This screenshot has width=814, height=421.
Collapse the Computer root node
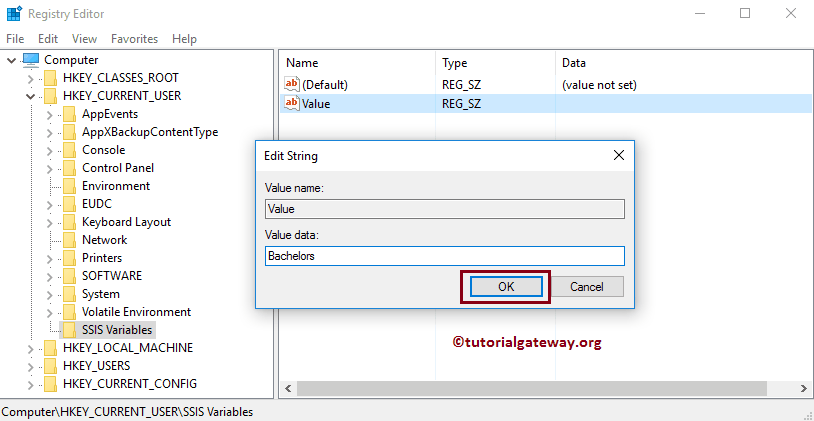[x=11, y=60]
